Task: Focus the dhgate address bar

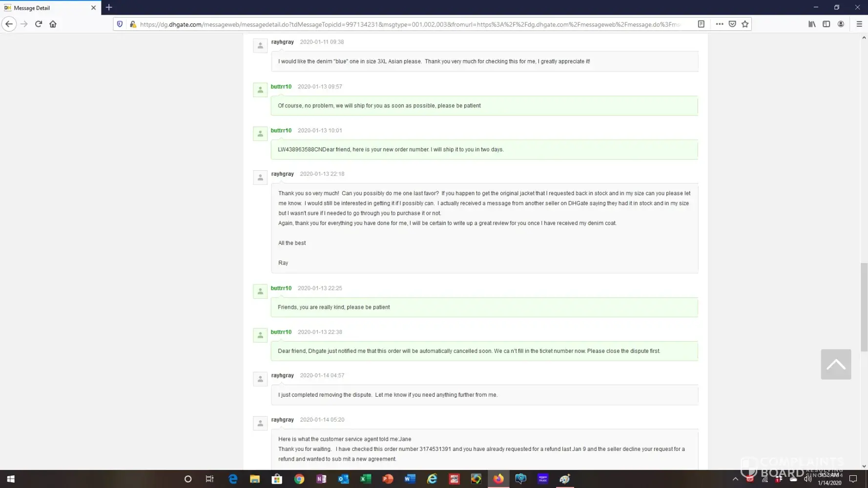Action: pyautogui.click(x=410, y=24)
